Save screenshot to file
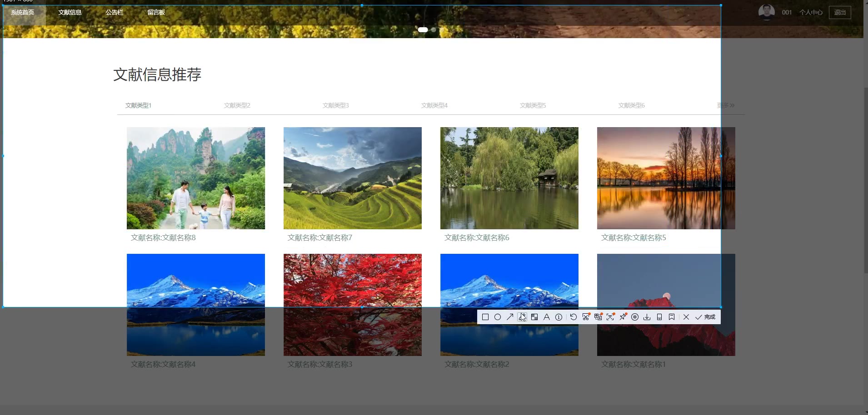This screenshot has width=868, height=415. (x=647, y=317)
